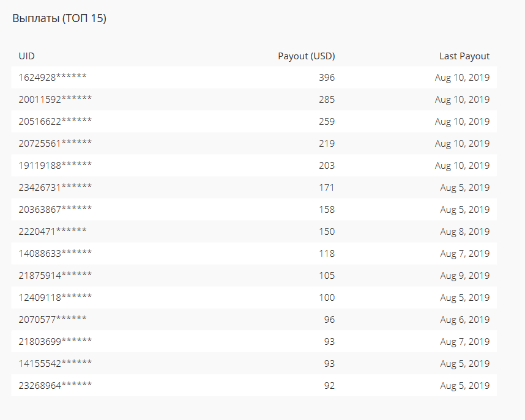The height and width of the screenshot is (420, 525).
Task: Click UID 21803699****** cell
Action: [55, 341]
